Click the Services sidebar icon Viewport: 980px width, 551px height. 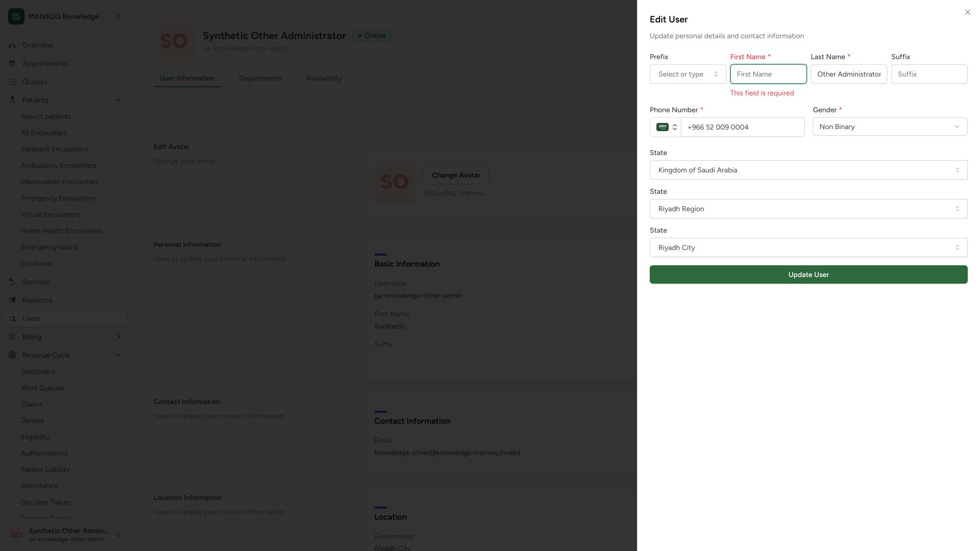[12, 282]
